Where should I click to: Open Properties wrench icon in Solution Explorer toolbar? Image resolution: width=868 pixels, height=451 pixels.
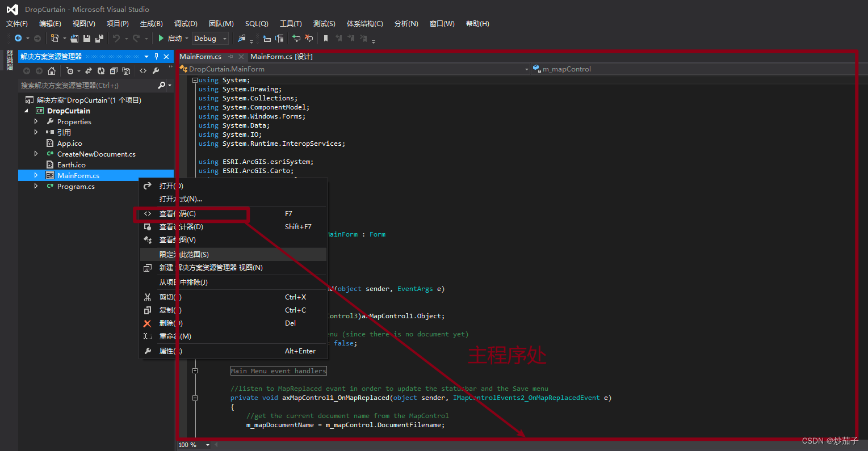coord(156,71)
